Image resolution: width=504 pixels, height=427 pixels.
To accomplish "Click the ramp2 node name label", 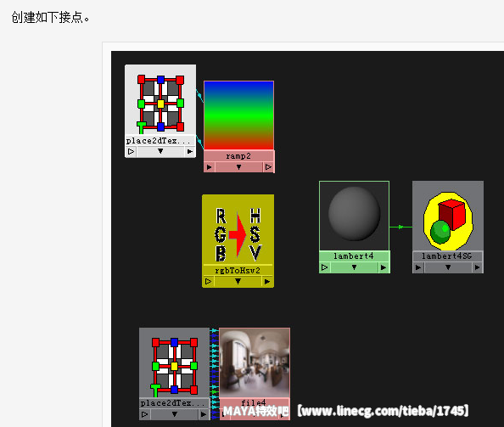I will (x=238, y=156).
